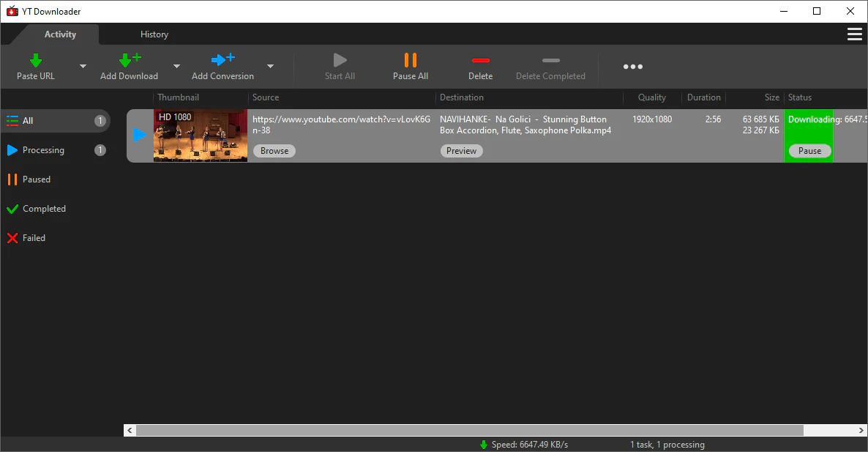Image resolution: width=868 pixels, height=452 pixels.
Task: Filter list by Completed tasks
Action: coord(44,209)
